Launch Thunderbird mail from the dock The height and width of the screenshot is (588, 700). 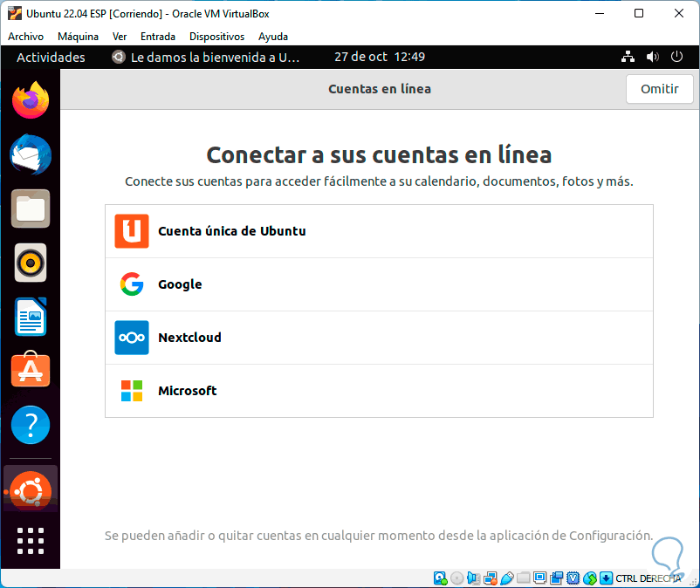(31, 154)
